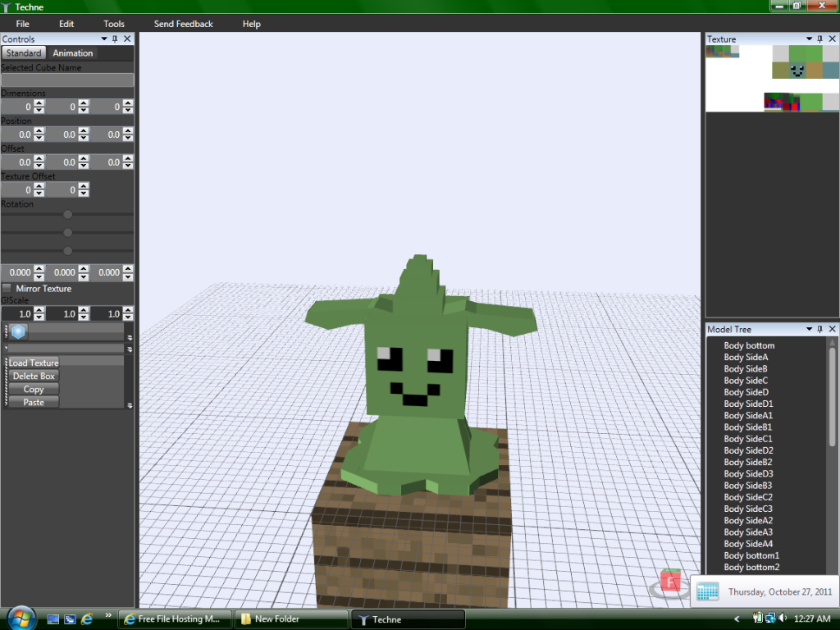The image size is (840, 630).
Task: Click the third Rotation slider handle
Action: click(67, 251)
